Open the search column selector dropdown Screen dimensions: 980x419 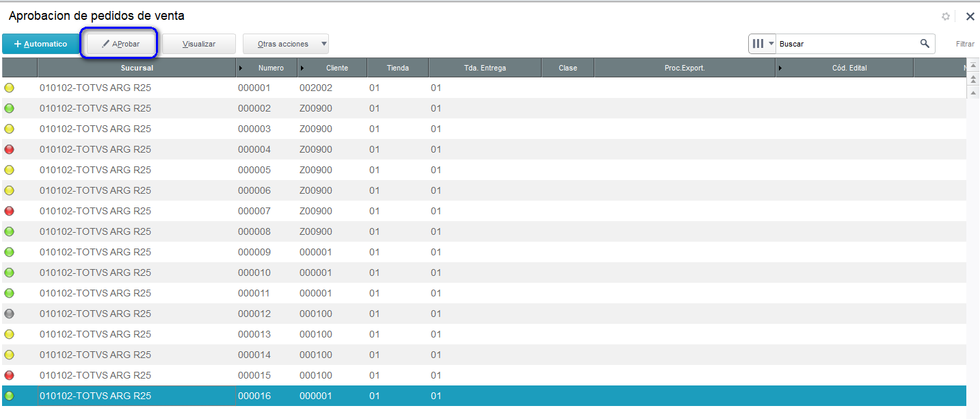click(x=763, y=44)
